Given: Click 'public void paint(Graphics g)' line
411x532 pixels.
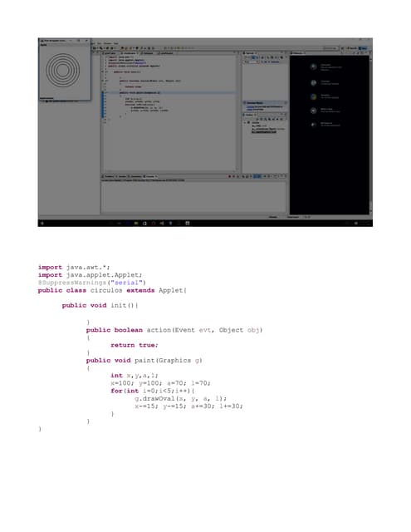Looking at the screenshot, I should (x=144, y=360).
